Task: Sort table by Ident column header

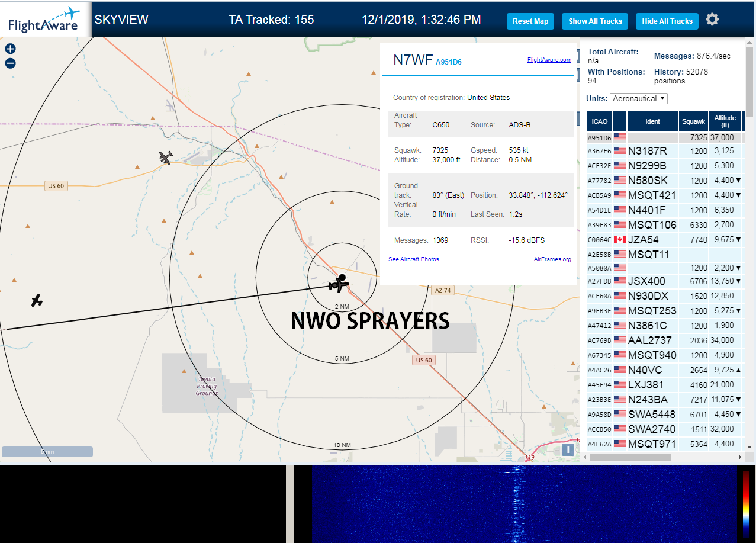Action: pos(652,121)
